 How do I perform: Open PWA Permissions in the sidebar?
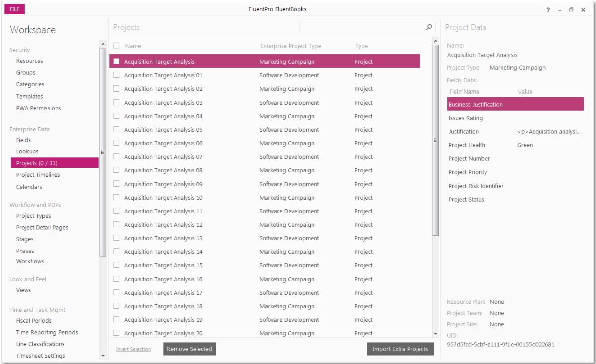tap(38, 108)
